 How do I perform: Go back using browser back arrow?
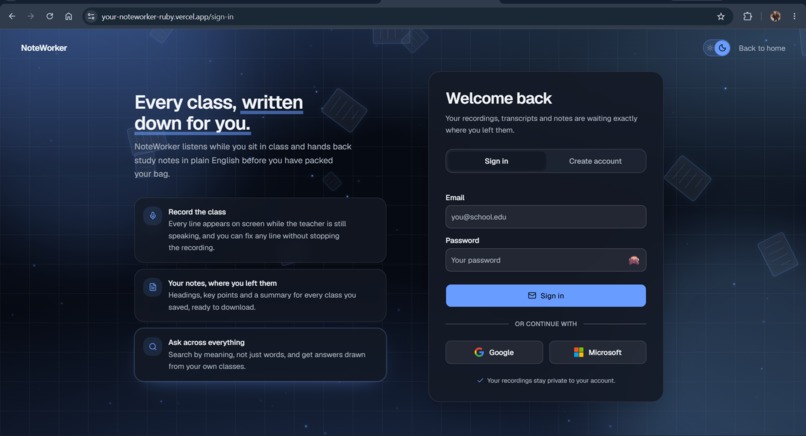pyautogui.click(x=12, y=16)
